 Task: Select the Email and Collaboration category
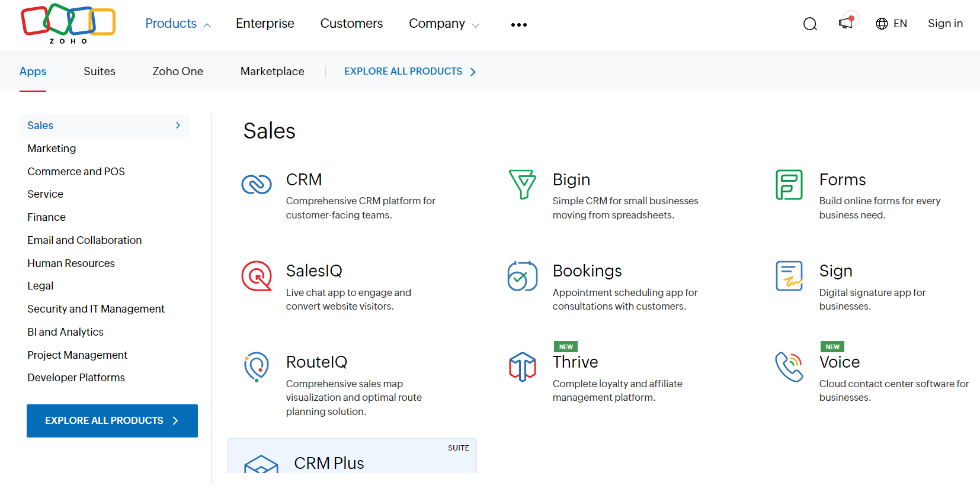coord(85,240)
